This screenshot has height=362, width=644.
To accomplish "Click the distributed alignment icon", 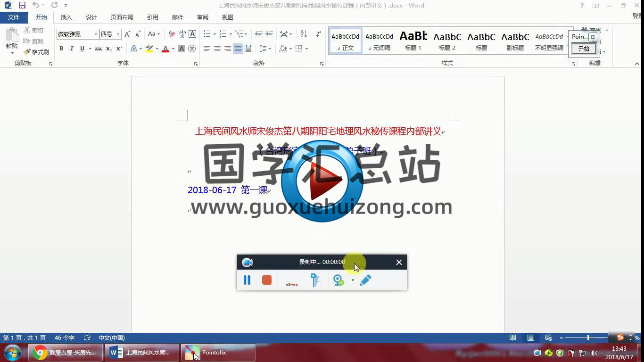I will 248,49.
